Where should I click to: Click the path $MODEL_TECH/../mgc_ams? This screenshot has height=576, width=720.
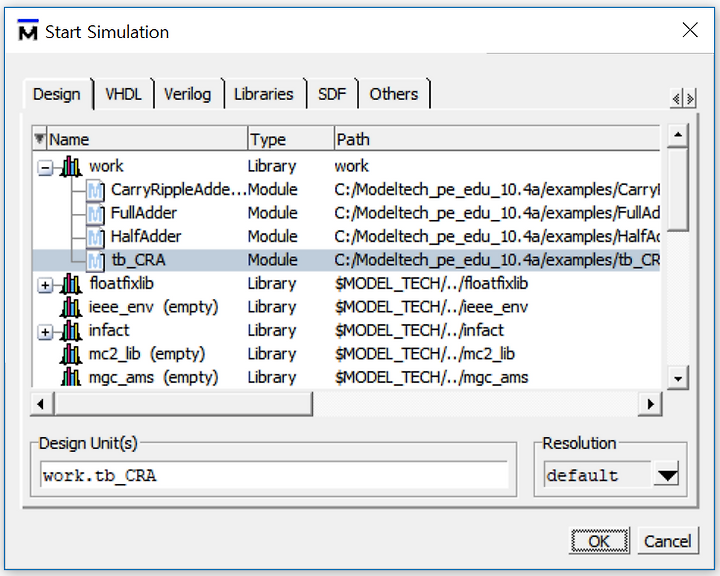pos(432,378)
